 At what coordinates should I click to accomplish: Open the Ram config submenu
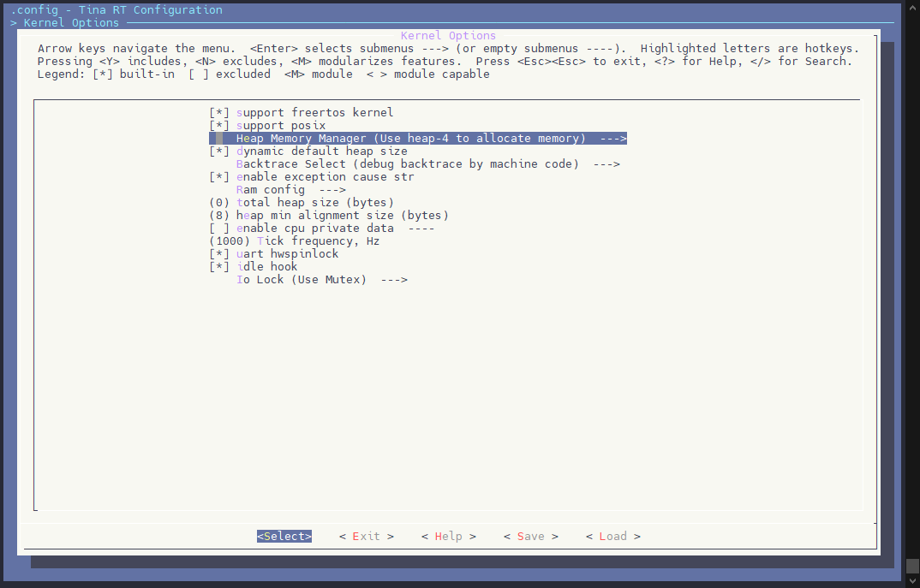pos(290,190)
